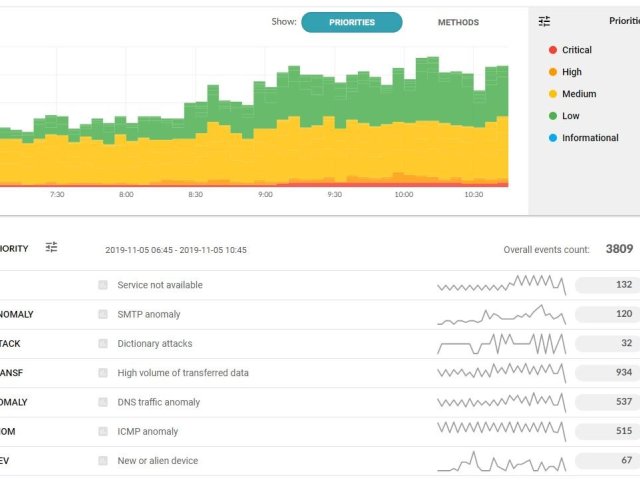Click the SMTP anomaly sparkline
640x480 pixels.
pyautogui.click(x=502, y=315)
